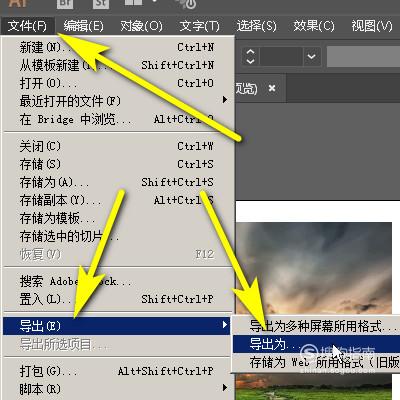Open the 文件(F) menu

(27, 26)
